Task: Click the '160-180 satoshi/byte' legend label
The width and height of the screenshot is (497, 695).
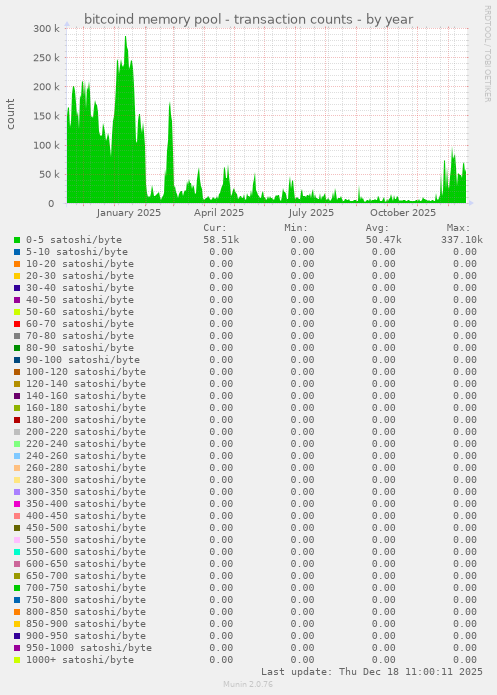Action: 86,407
